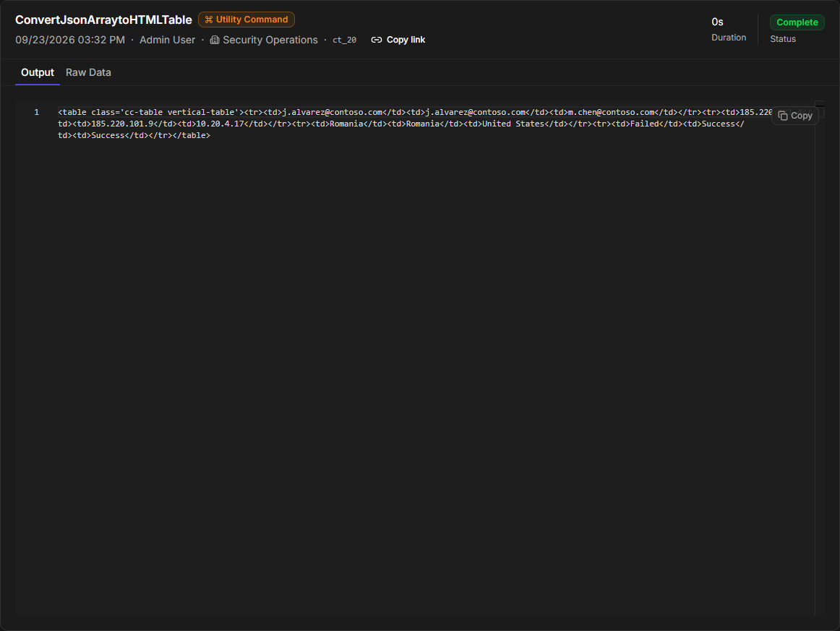
Task: Click the building icon beside Security Operations
Action: pyautogui.click(x=214, y=40)
